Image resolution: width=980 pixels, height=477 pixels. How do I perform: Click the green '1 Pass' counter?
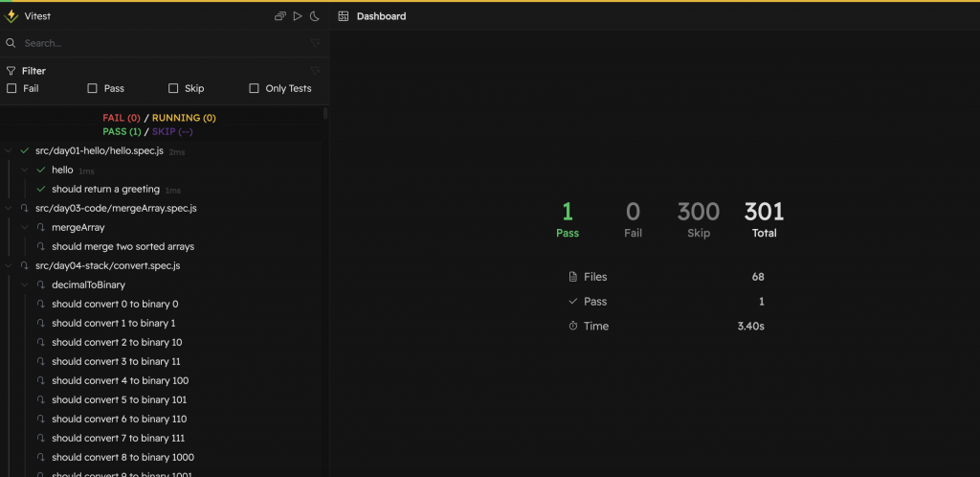click(568, 219)
